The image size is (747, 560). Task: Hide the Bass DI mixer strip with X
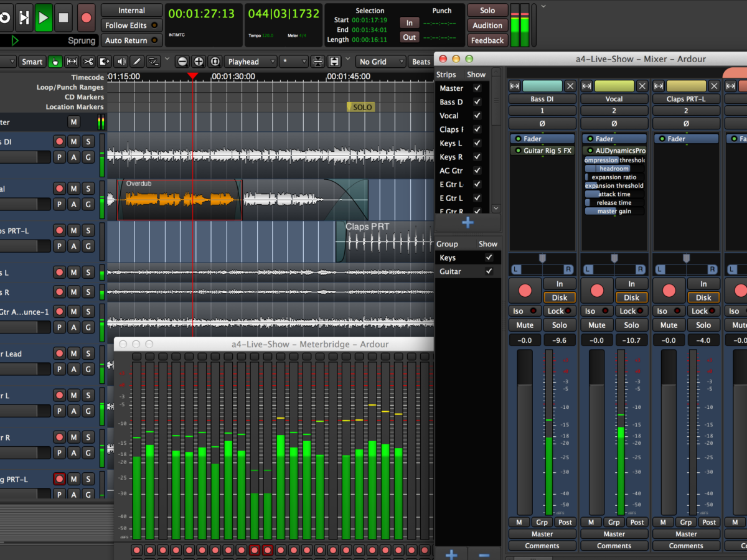pyautogui.click(x=570, y=86)
